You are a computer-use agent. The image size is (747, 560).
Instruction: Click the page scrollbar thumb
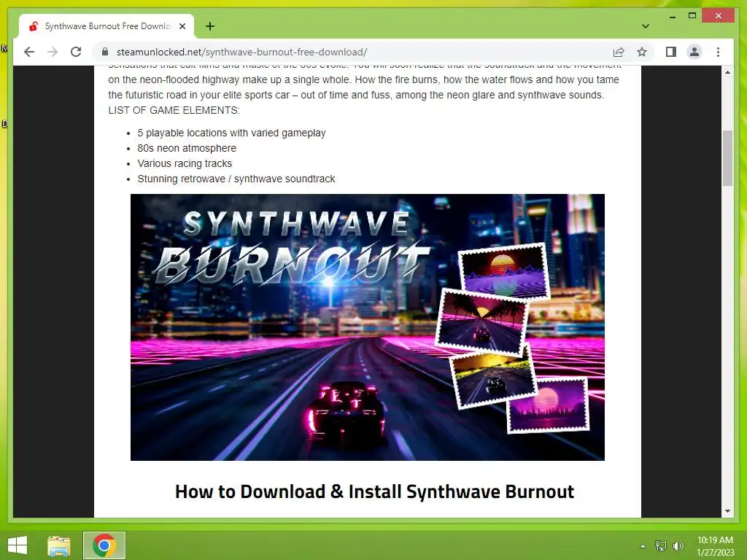click(x=727, y=158)
